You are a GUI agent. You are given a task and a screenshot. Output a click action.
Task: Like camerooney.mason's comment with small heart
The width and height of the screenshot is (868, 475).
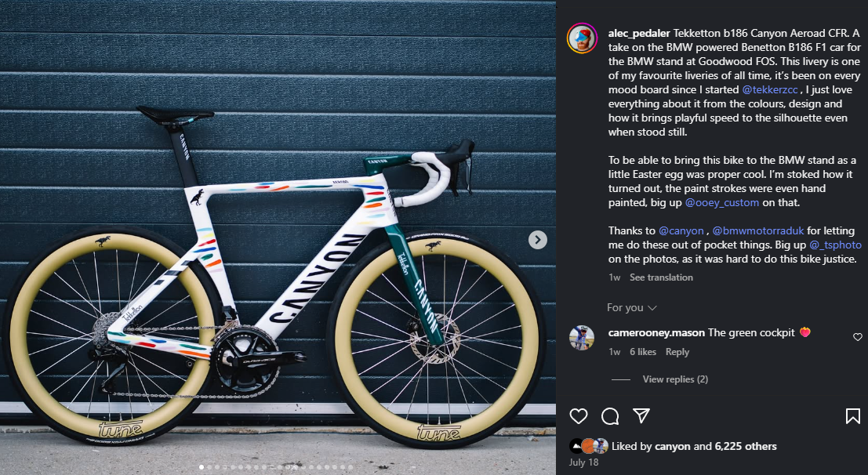point(857,337)
